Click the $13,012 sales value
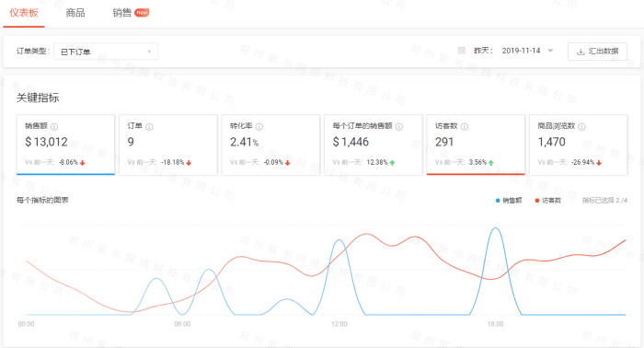The image size is (644, 348). 46,142
